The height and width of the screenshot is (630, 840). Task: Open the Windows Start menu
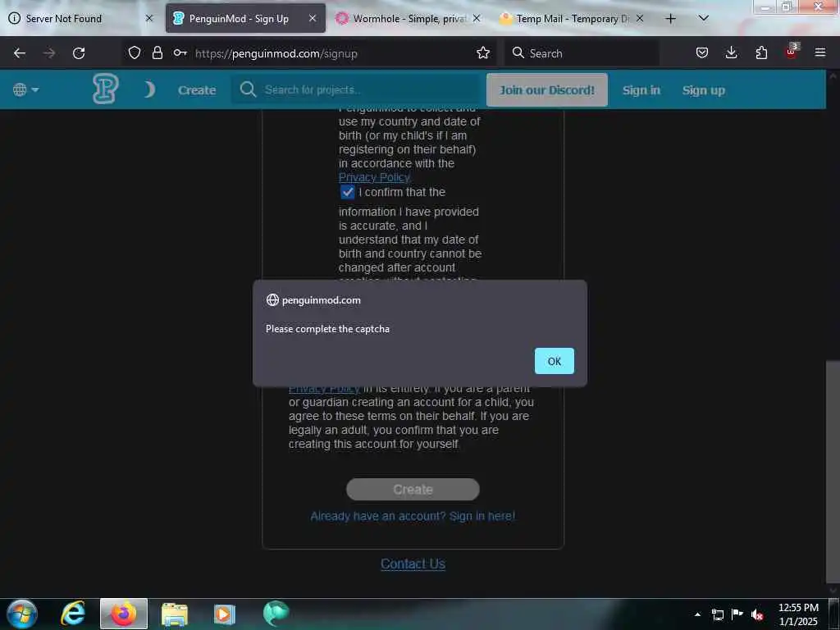tap(22, 614)
